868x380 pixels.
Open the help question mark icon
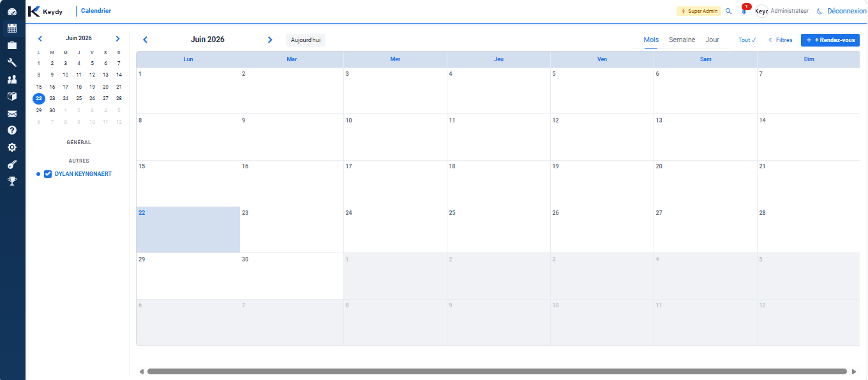(11, 130)
